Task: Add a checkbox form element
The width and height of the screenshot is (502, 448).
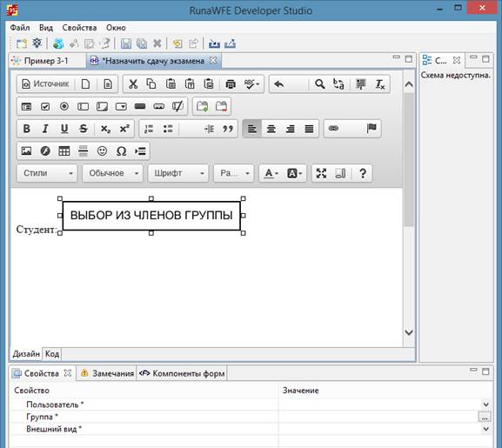Action: (x=45, y=106)
